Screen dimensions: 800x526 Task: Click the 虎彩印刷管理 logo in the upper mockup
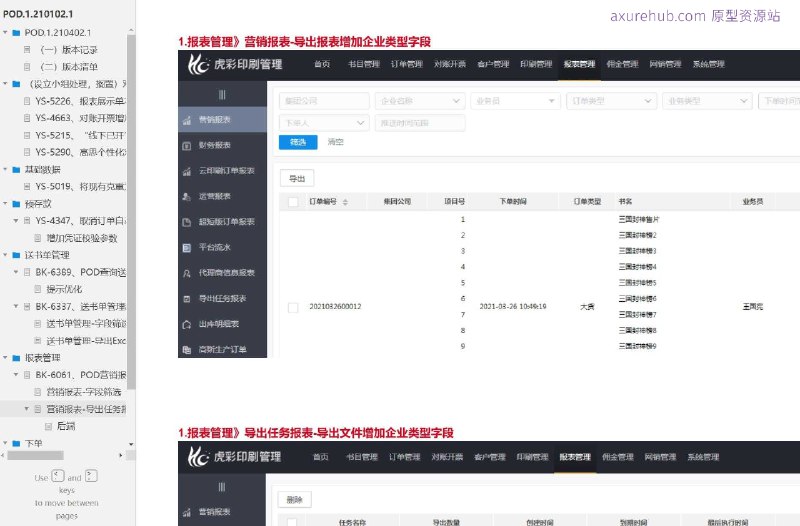[235, 64]
